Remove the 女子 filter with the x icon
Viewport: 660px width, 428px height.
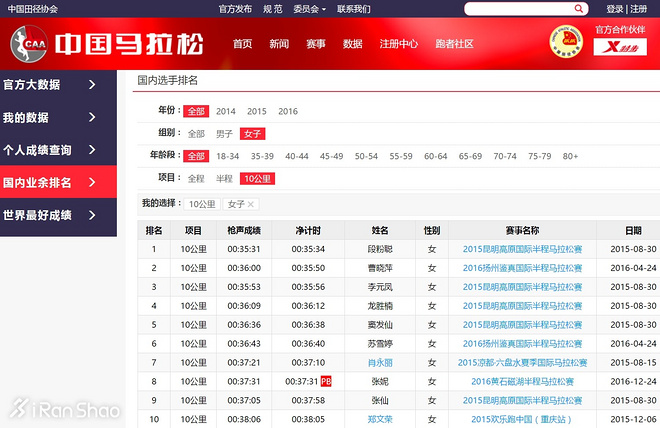tap(250, 204)
